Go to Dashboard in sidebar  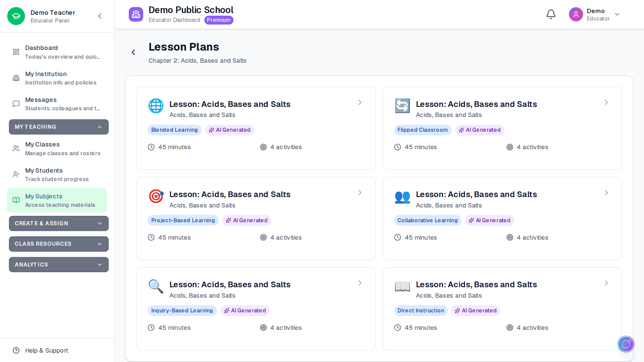57,52
